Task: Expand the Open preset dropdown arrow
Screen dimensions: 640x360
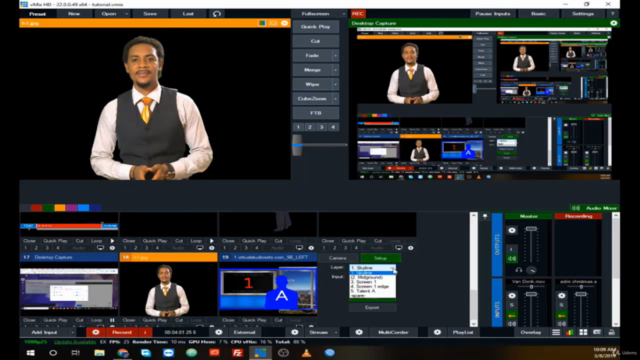Action: pyautogui.click(x=127, y=14)
